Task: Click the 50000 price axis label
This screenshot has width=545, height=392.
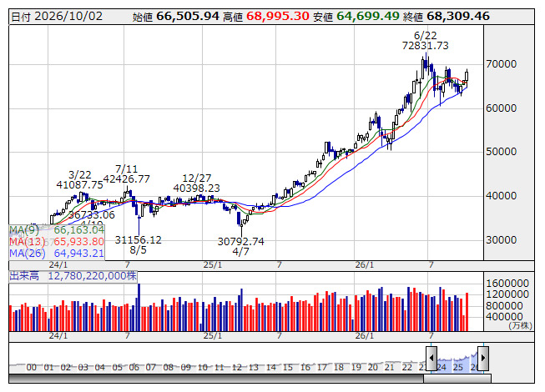Action: pyautogui.click(x=502, y=152)
